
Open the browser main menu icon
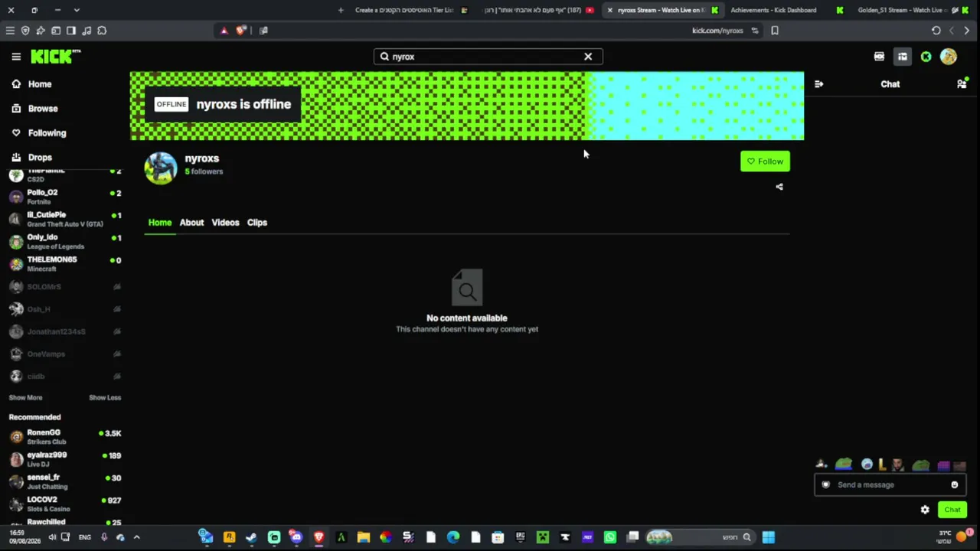pyautogui.click(x=10, y=31)
